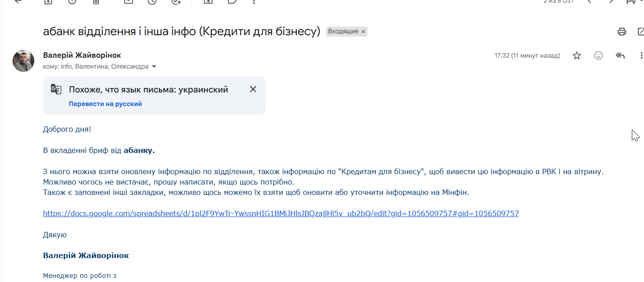Viewport: 644px width, 282px height.
Task: Remove the 'Входящие' label from the email
Action: 363,32
